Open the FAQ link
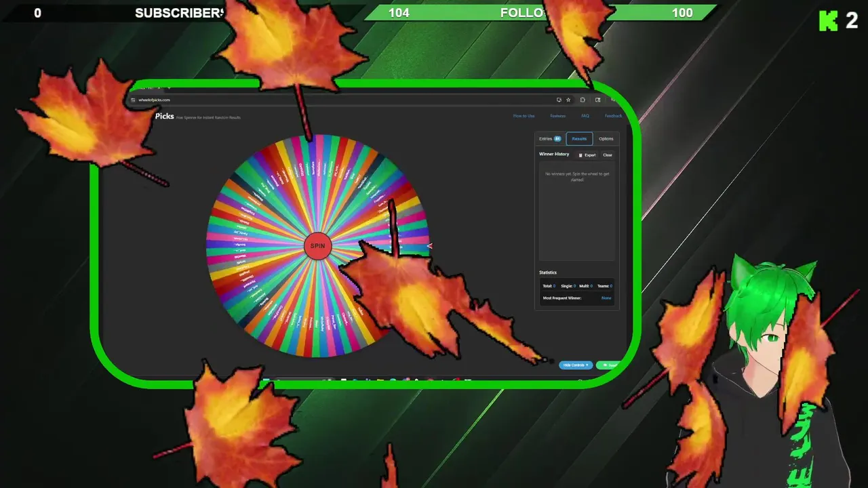 pyautogui.click(x=585, y=116)
